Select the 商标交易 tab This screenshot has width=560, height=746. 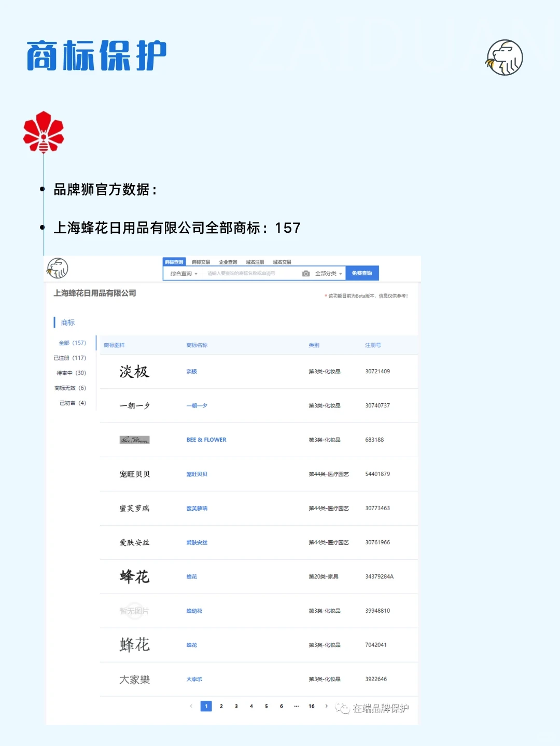click(201, 262)
